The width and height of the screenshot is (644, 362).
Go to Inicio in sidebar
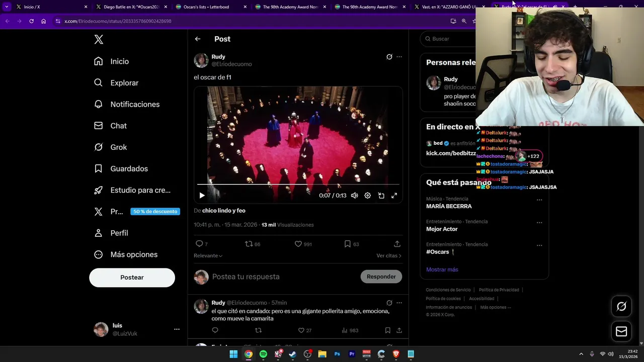[x=111, y=61]
